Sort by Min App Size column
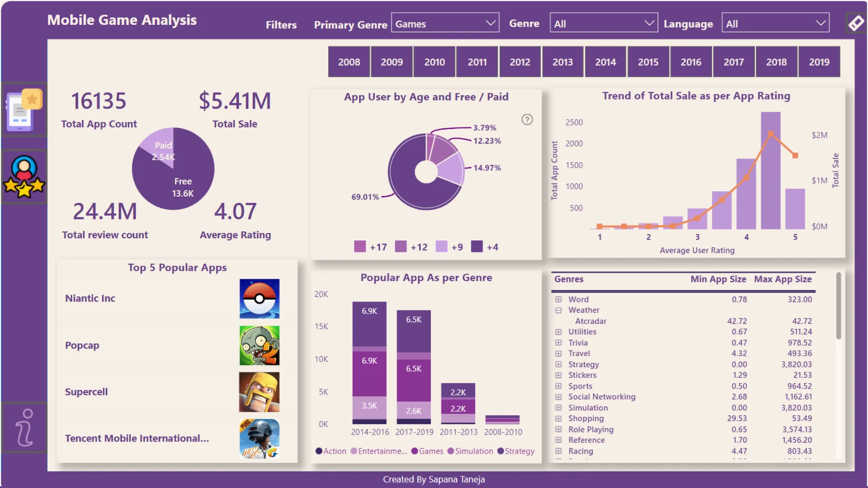This screenshot has width=868, height=488. tap(718, 279)
